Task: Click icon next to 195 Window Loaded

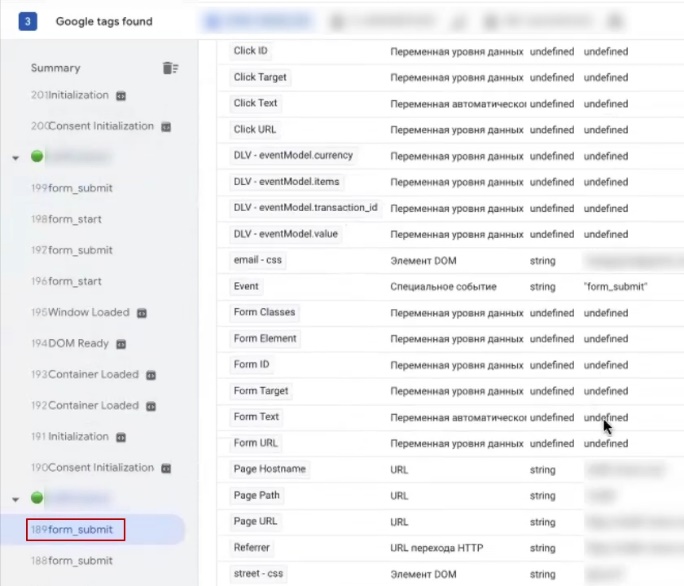Action: tap(142, 313)
